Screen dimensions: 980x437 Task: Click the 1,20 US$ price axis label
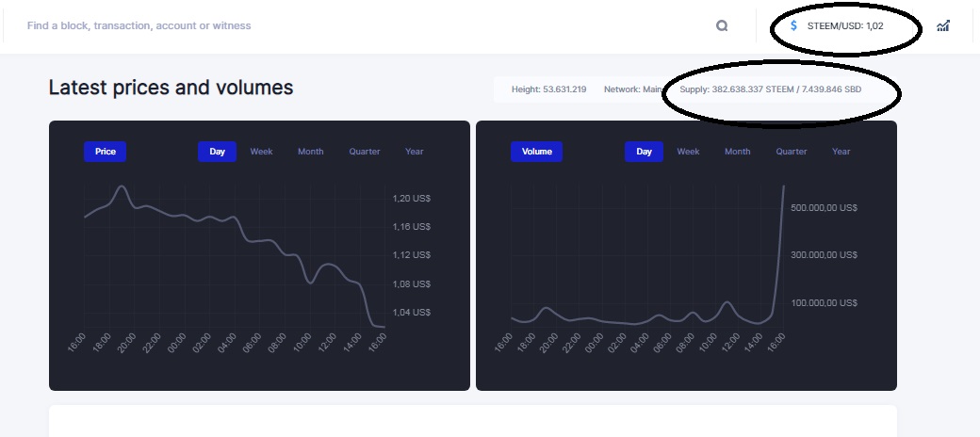coord(411,199)
